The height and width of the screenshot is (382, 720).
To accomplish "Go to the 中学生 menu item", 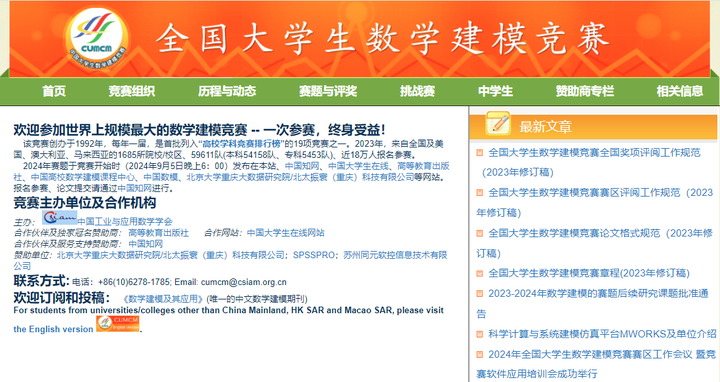I will point(495,91).
